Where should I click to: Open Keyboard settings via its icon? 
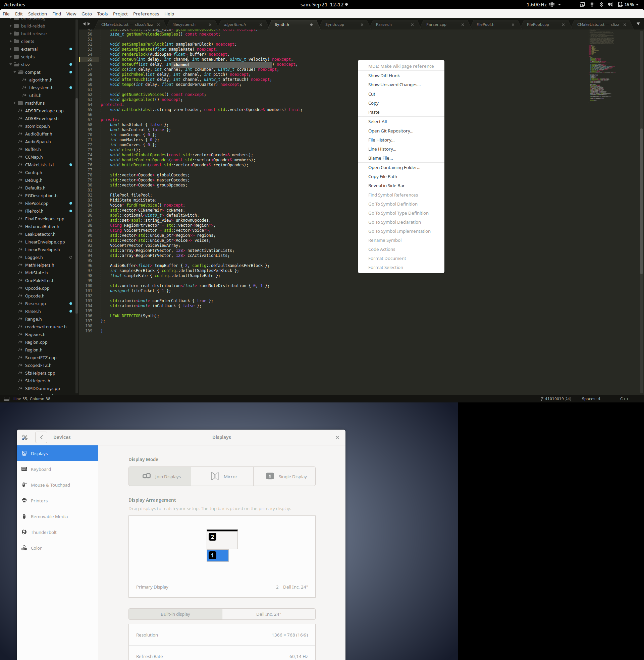[x=24, y=469]
